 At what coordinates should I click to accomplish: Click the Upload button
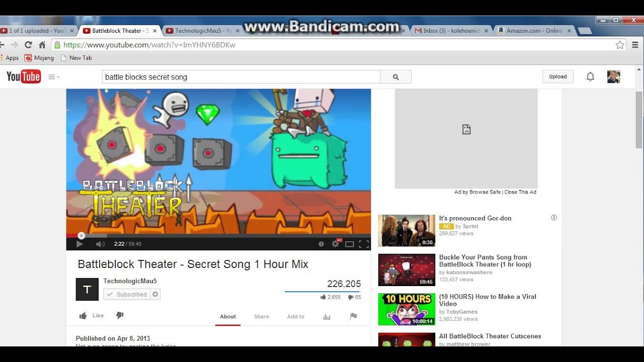point(558,76)
